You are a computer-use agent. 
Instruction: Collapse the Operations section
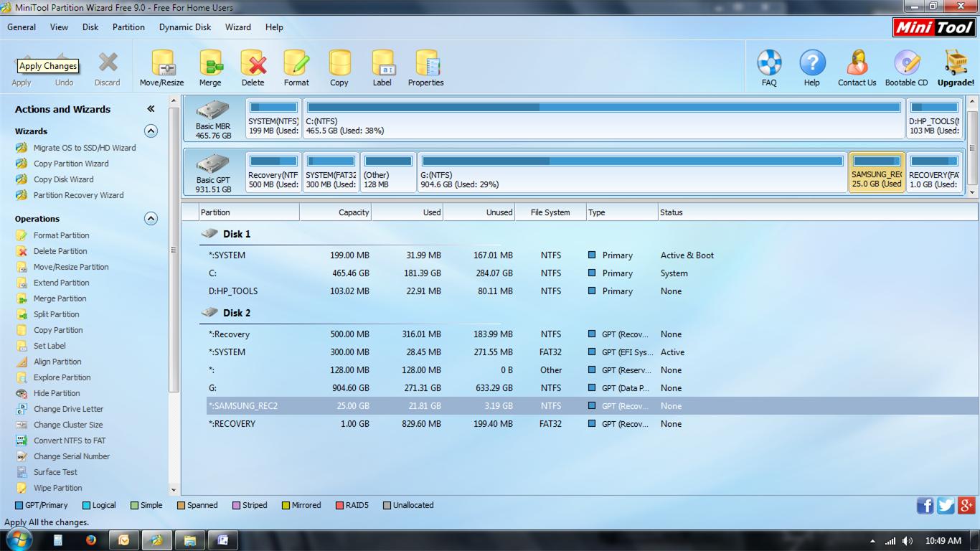tap(151, 219)
